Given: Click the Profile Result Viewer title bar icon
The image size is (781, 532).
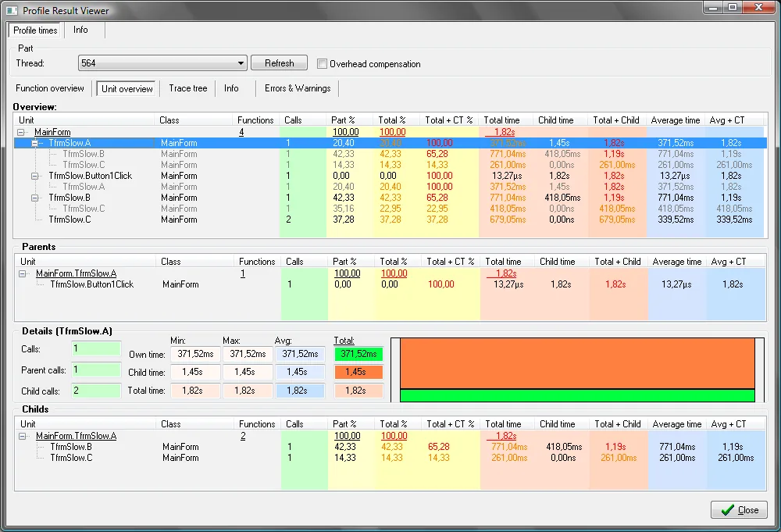Looking at the screenshot, I should pos(12,10).
